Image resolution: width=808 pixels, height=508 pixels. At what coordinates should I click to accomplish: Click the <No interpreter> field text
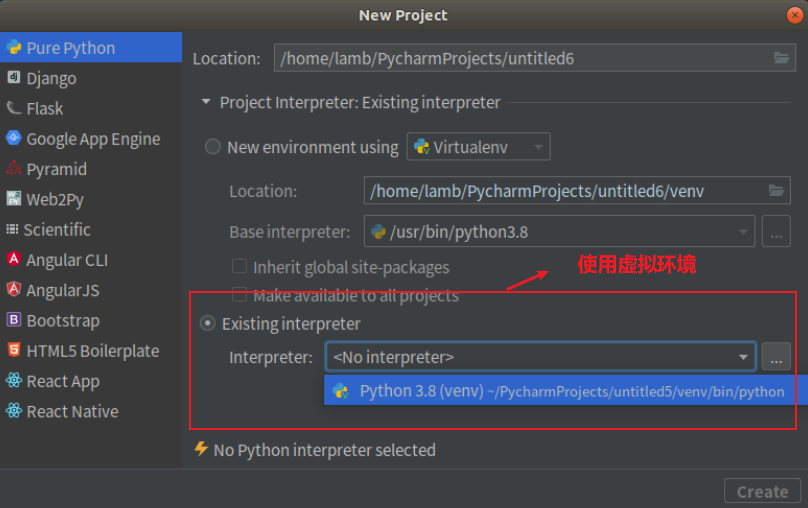(x=393, y=357)
